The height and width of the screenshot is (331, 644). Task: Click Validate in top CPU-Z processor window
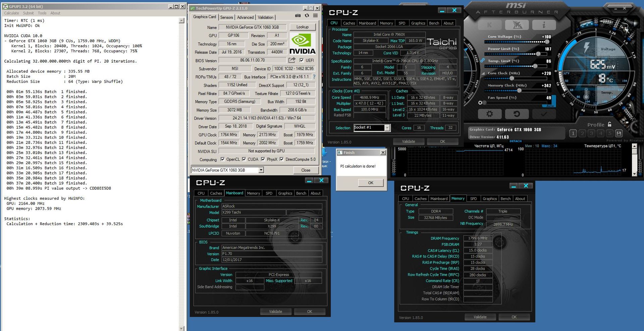tap(409, 141)
